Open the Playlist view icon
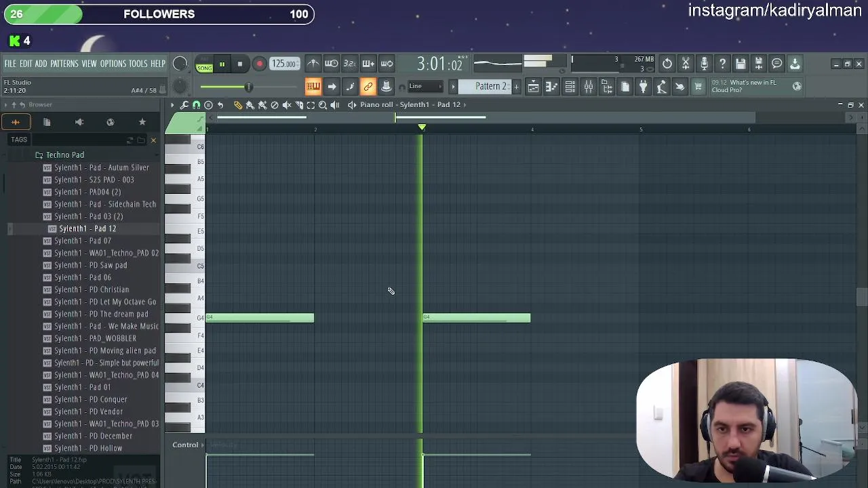Screen dimensions: 868x488 point(533,86)
